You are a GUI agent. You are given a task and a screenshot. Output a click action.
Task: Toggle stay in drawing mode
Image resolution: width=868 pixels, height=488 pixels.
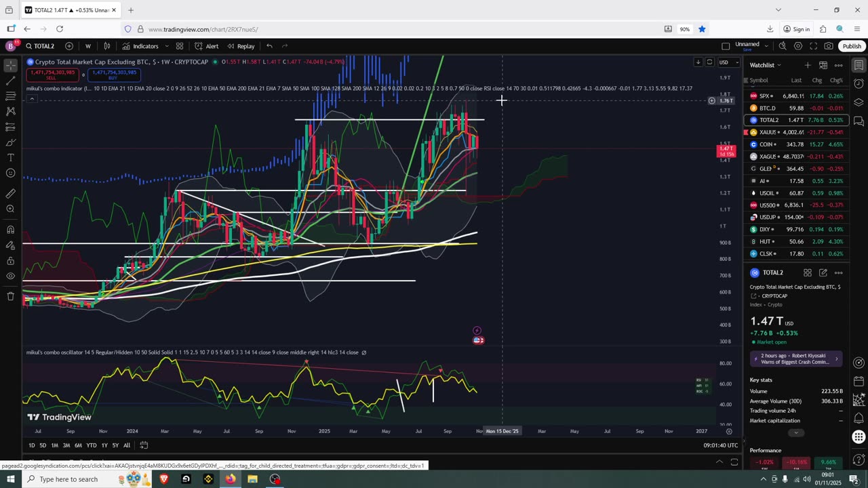click(x=11, y=245)
